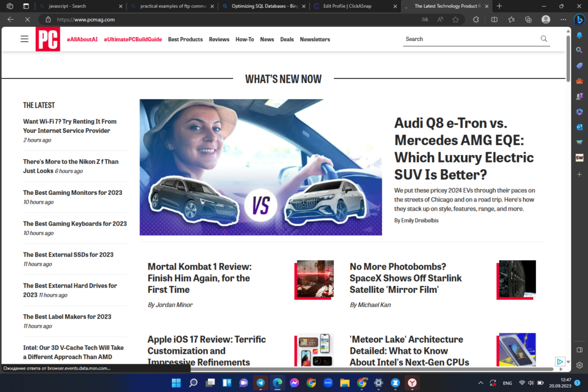
Task: Open the browser profile avatar
Action: point(546,20)
